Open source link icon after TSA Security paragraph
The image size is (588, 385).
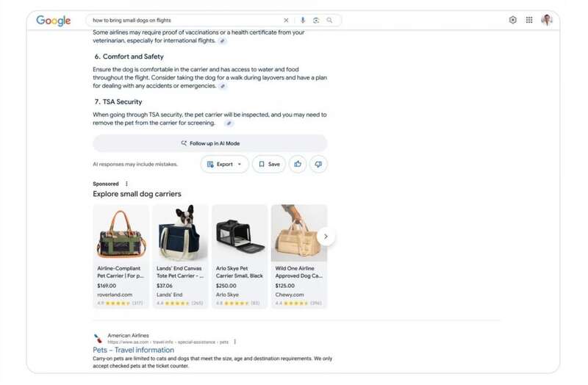point(229,123)
